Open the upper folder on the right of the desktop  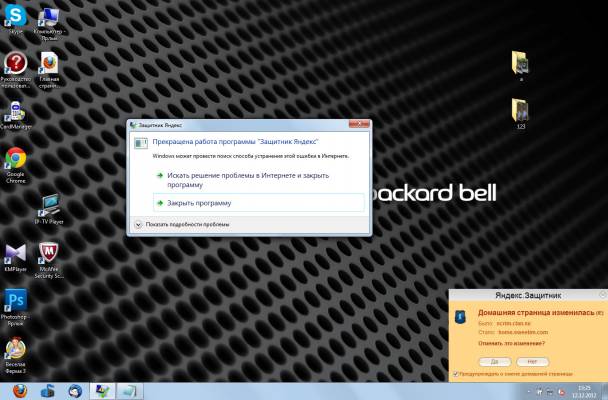pos(520,65)
